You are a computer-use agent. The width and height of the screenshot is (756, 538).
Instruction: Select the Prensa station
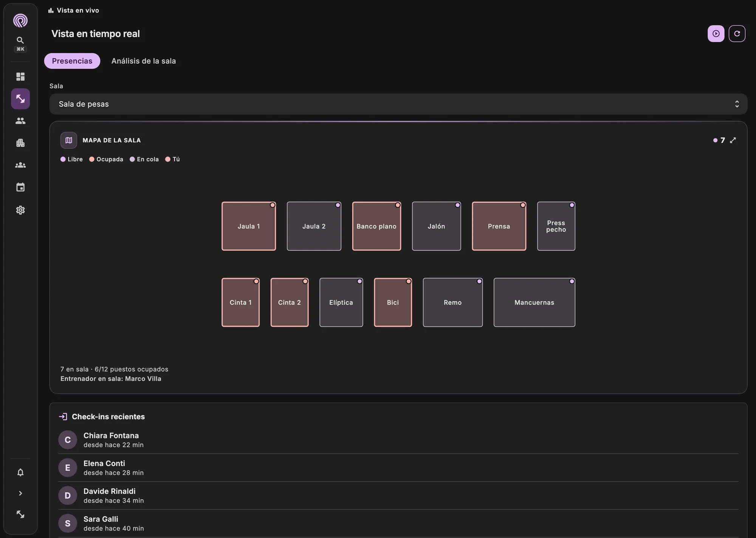click(x=499, y=226)
